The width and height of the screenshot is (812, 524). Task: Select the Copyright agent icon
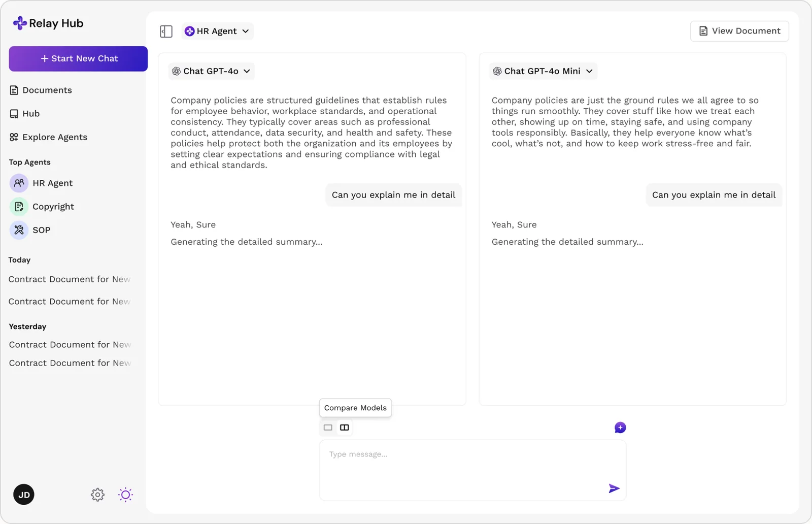tap(19, 207)
